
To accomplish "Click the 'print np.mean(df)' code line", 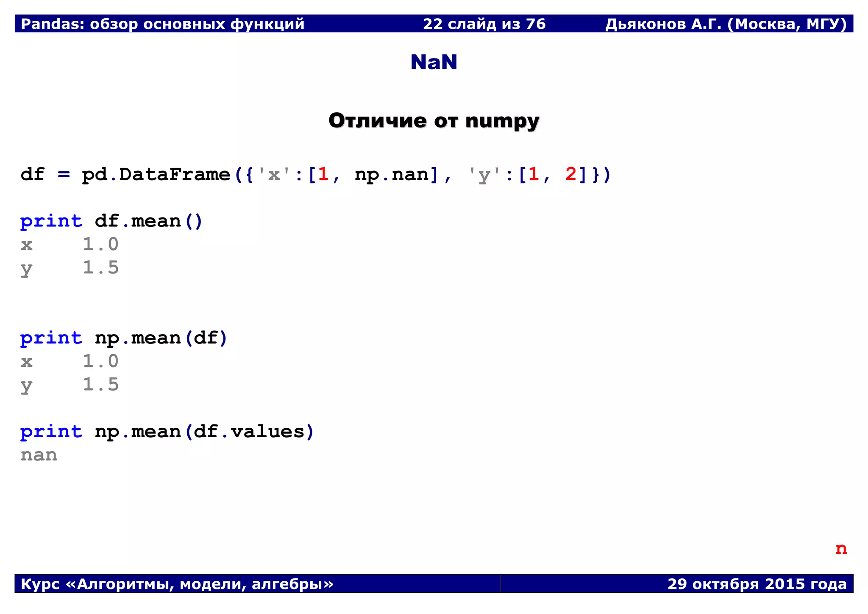I will tap(124, 338).
